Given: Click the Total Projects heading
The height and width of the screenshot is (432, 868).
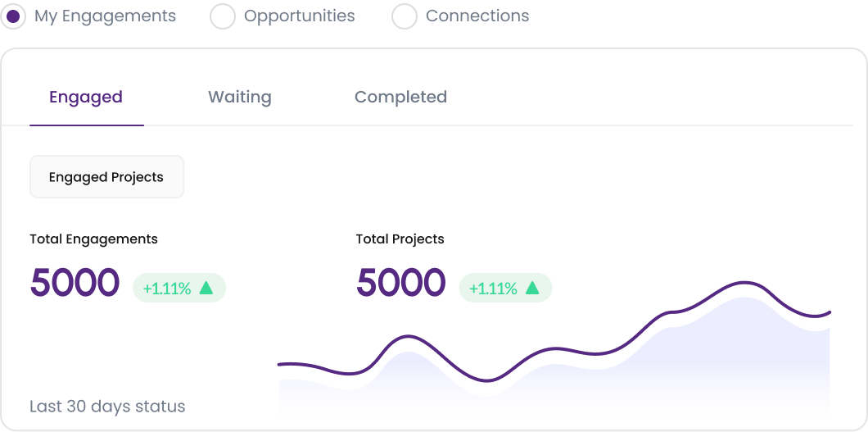Looking at the screenshot, I should click(x=400, y=239).
